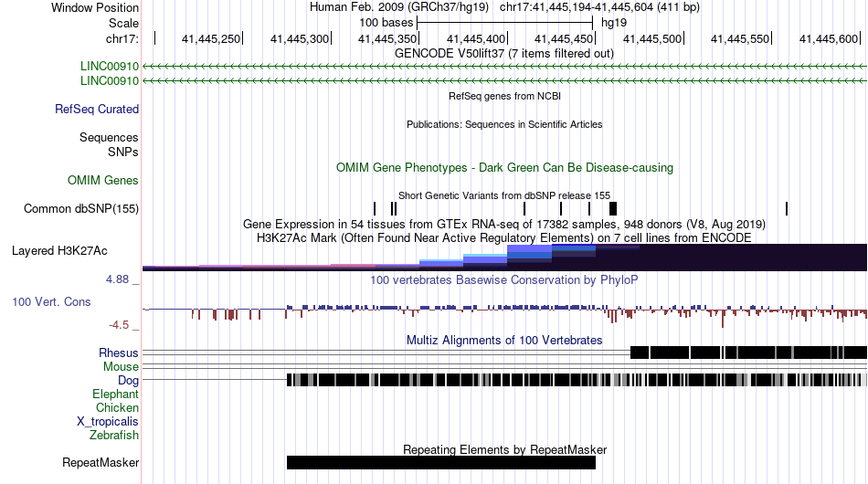Click the Layered H3K27Ac signal graph

(505, 258)
